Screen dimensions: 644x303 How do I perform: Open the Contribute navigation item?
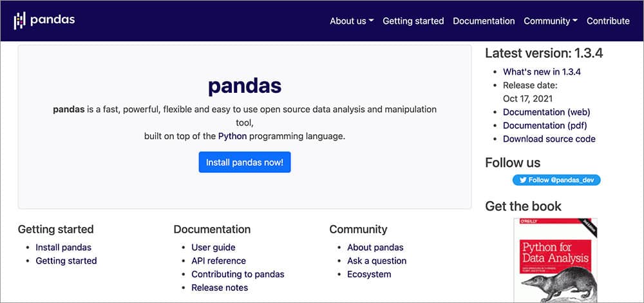(x=608, y=21)
